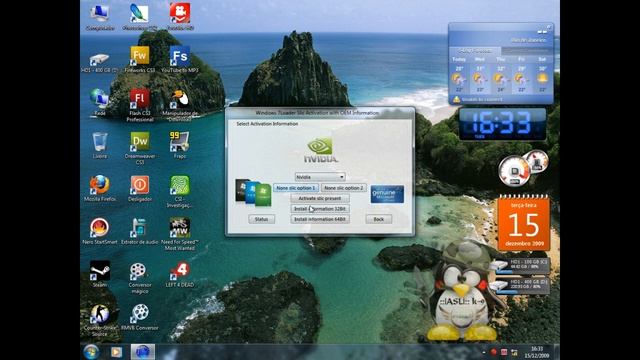The image size is (640, 360).
Task: Open the Steam desktop shortcut
Action: click(x=100, y=274)
